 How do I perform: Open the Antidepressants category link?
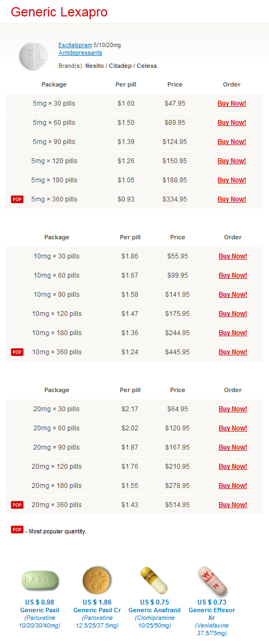[x=80, y=53]
